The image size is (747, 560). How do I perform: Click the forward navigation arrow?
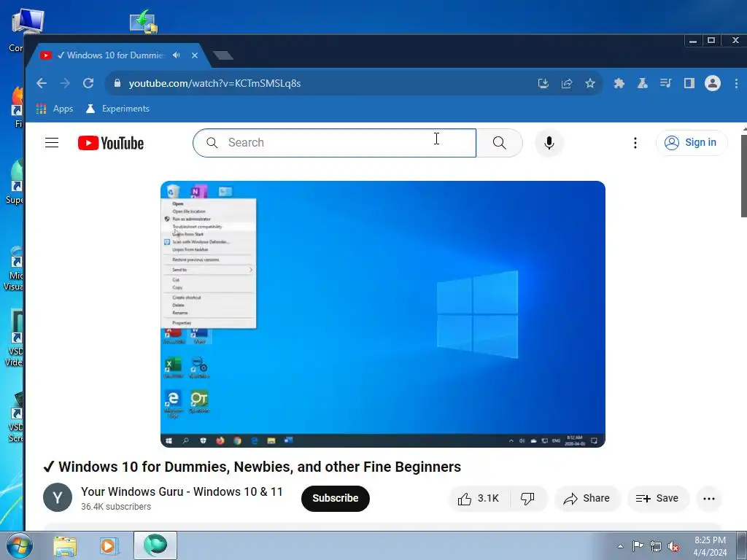tap(65, 83)
